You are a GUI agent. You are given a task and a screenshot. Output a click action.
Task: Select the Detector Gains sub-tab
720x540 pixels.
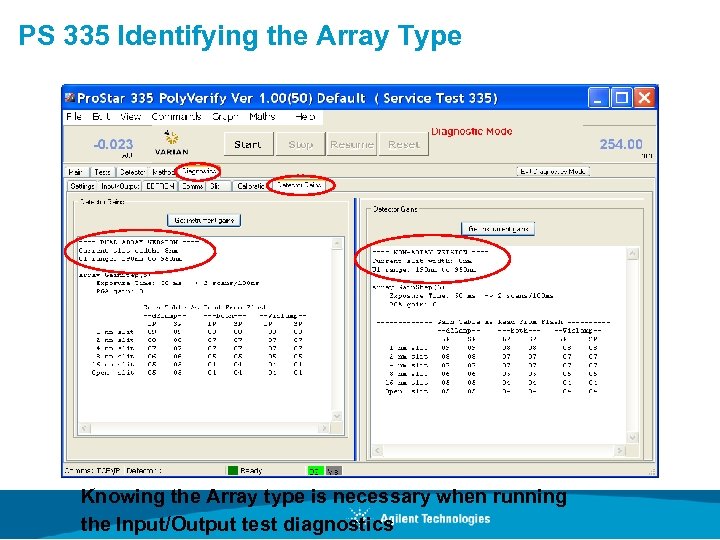(x=300, y=185)
